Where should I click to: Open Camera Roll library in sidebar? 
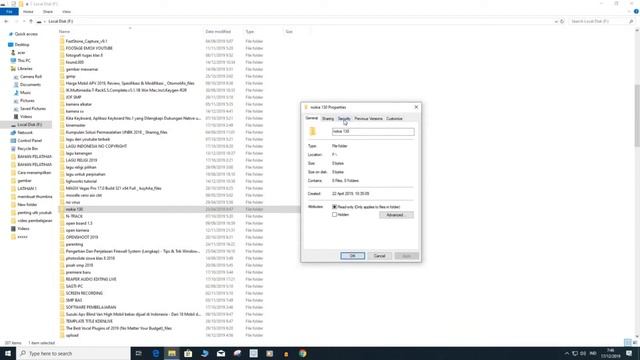(31, 77)
